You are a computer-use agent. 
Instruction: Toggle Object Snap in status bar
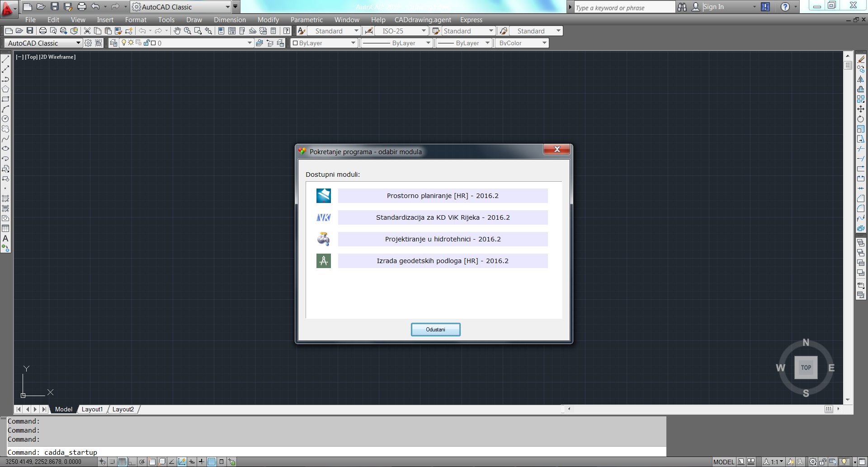(x=152, y=462)
